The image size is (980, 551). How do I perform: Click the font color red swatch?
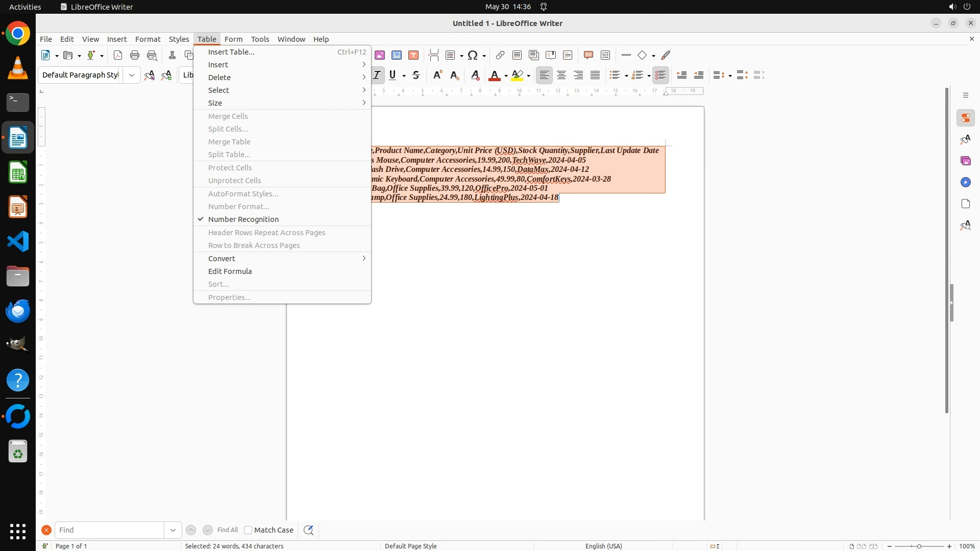click(494, 76)
